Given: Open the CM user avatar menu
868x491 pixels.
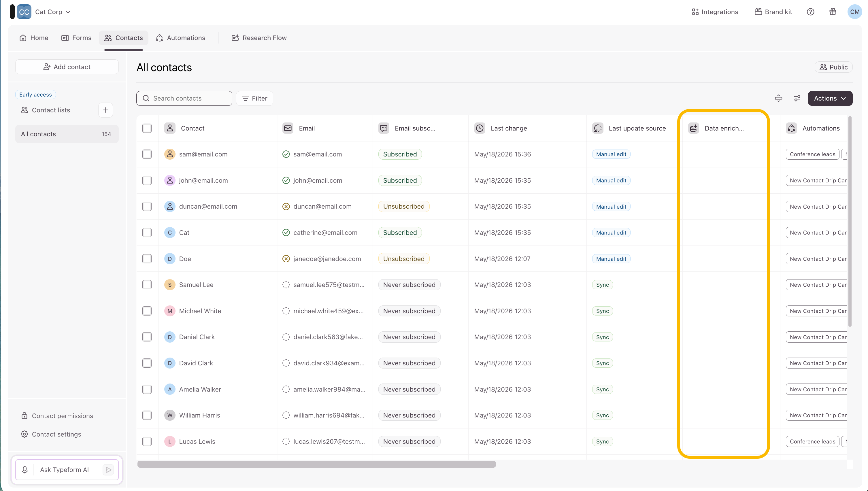Looking at the screenshot, I should point(854,12).
